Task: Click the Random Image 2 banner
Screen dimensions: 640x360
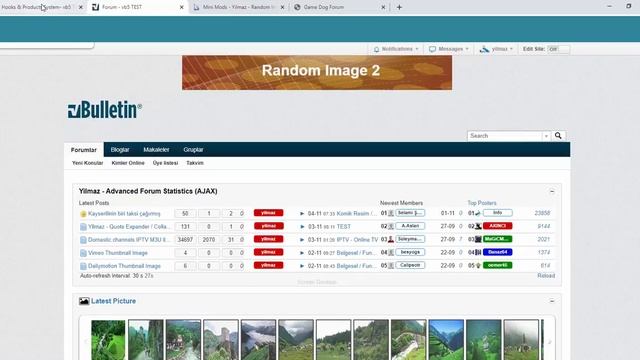Action: coord(317,73)
